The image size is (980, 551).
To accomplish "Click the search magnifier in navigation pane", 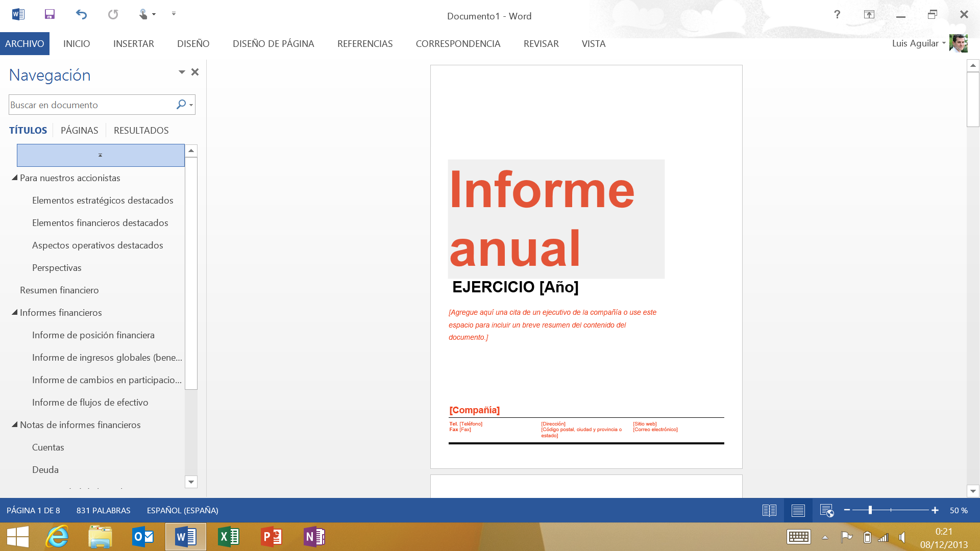I will (x=181, y=105).
